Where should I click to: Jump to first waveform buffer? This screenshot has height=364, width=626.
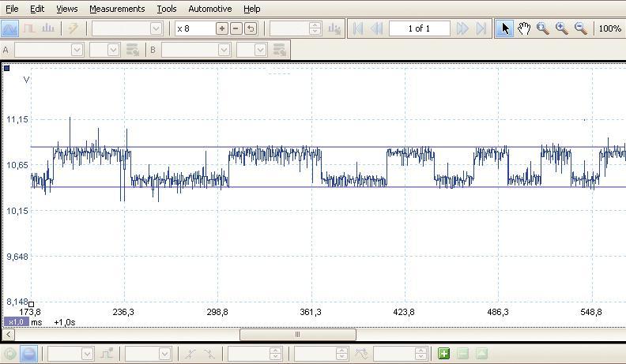(x=358, y=28)
